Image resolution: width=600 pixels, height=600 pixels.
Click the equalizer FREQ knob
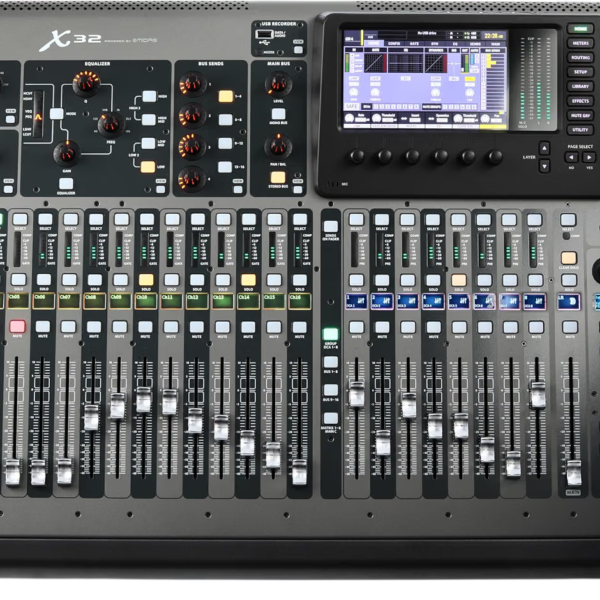pos(111,125)
